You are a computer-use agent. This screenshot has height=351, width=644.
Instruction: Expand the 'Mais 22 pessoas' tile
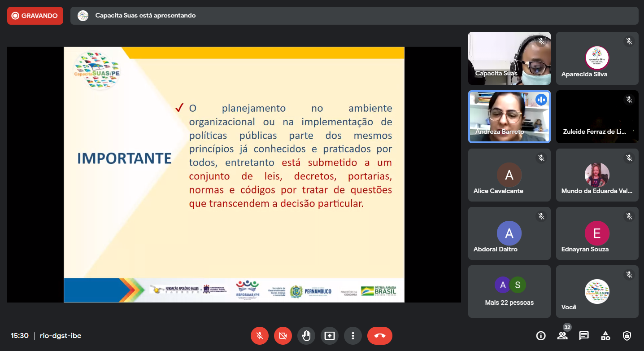509,291
